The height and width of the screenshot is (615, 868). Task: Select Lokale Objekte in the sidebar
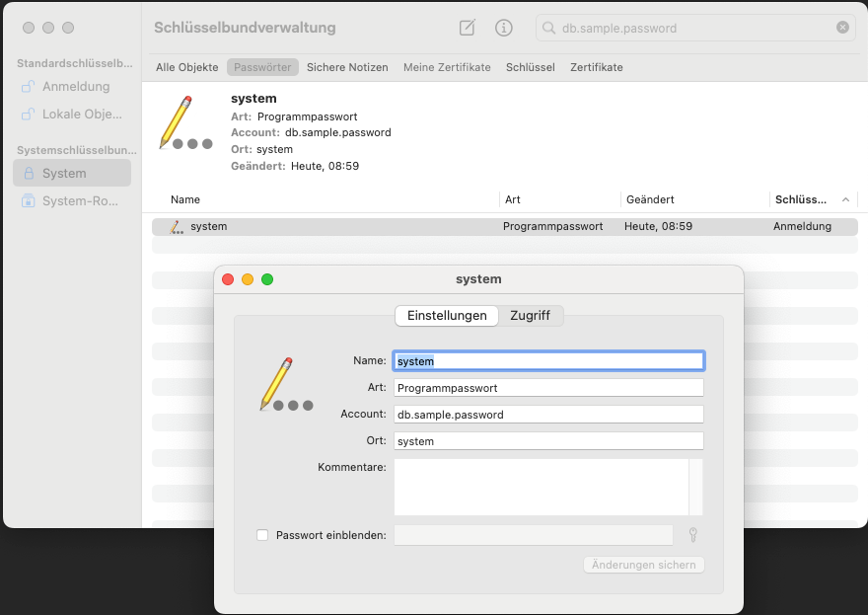click(x=81, y=115)
